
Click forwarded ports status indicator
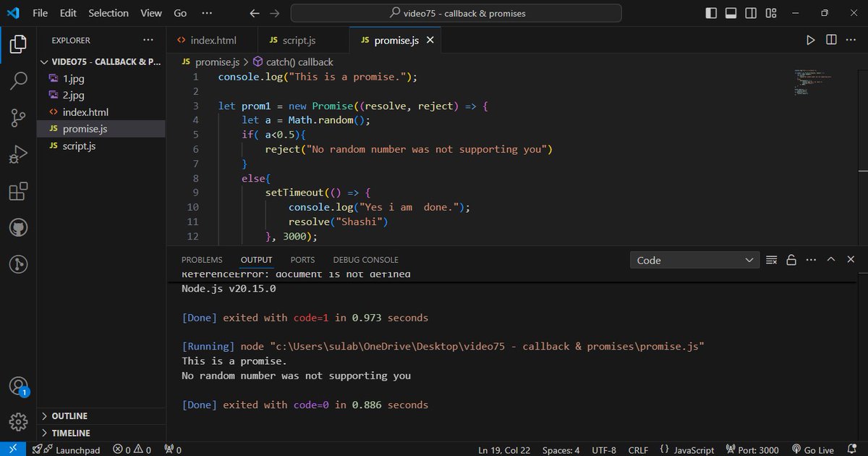173,449
